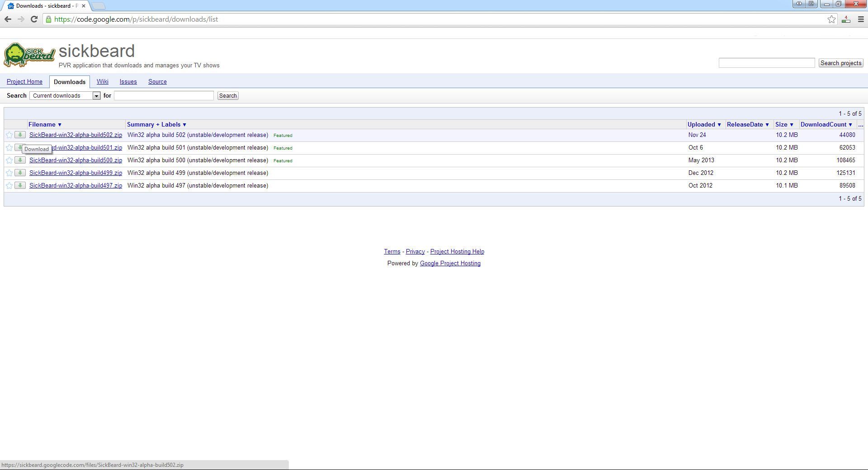
Task: Open the Terms link
Action: click(x=392, y=252)
